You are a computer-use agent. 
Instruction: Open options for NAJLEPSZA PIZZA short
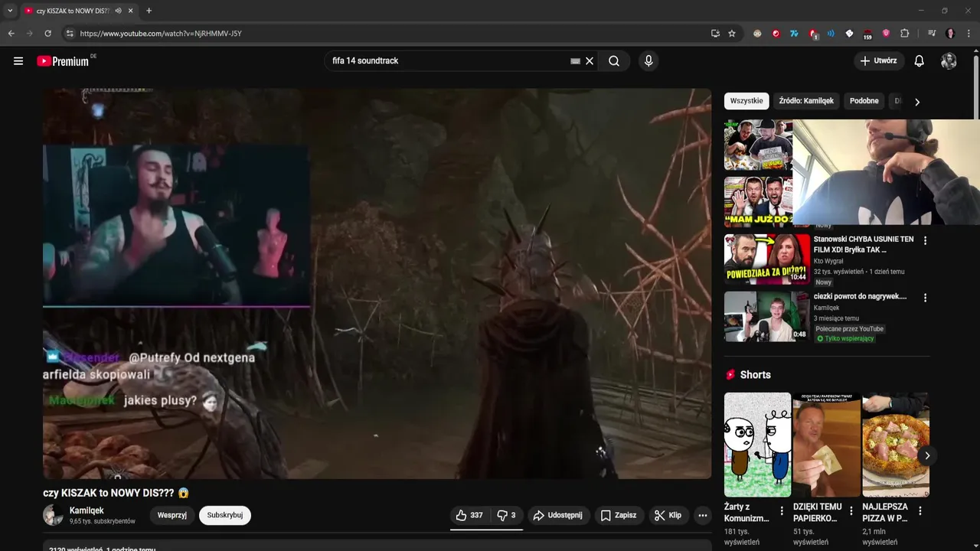coord(920,511)
